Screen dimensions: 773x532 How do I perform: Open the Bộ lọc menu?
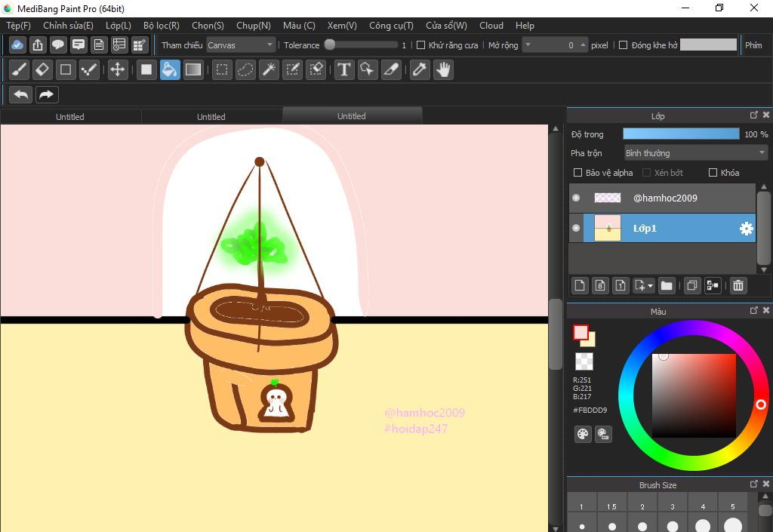click(161, 26)
